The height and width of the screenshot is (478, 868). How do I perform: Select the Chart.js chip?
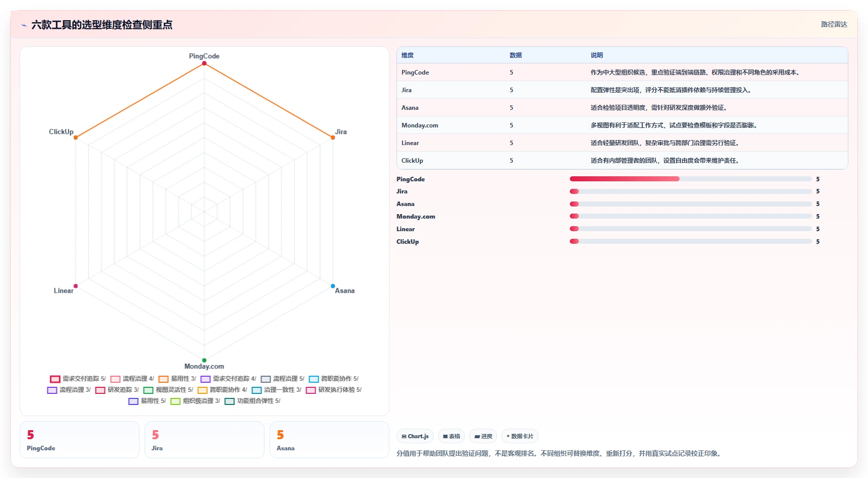(x=415, y=436)
